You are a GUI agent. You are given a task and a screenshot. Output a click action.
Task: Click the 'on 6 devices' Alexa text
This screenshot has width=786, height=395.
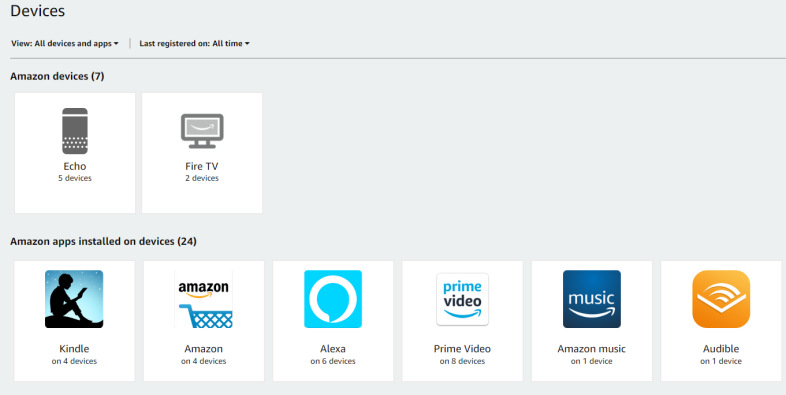333,361
